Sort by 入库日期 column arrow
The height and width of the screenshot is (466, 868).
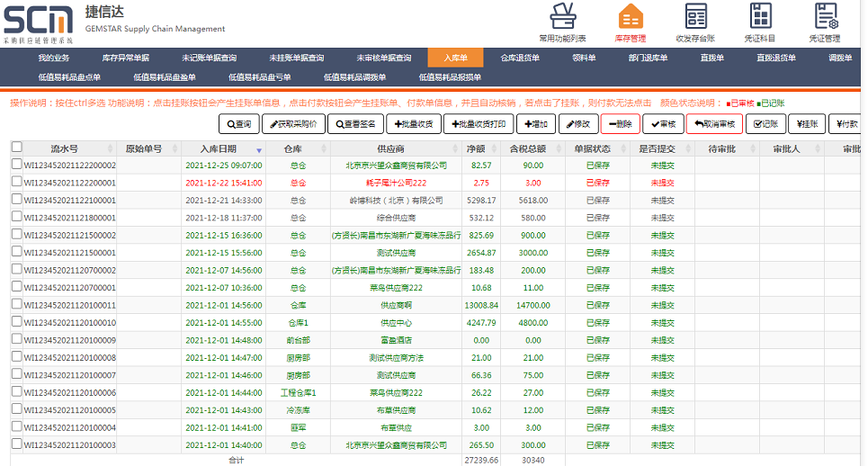point(259,149)
